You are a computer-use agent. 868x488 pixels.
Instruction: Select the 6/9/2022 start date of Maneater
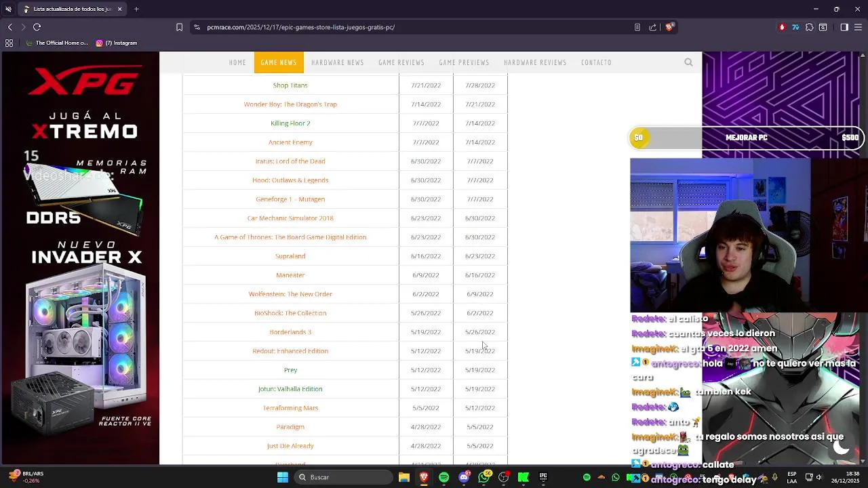[x=426, y=275]
